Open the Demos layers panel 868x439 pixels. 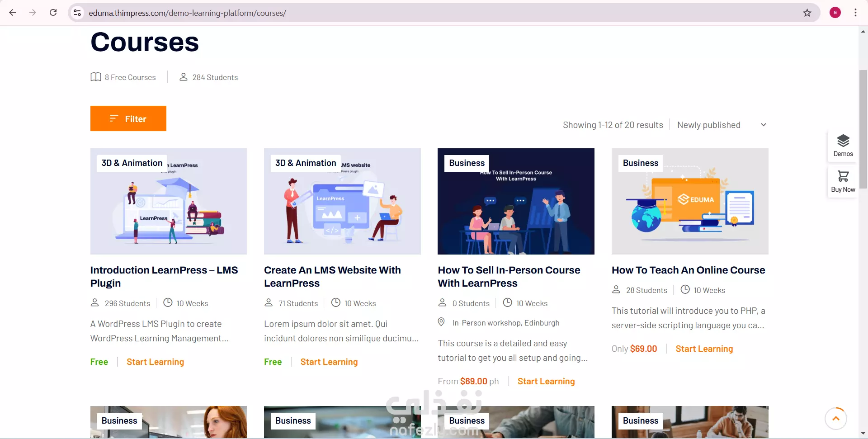[x=843, y=146]
